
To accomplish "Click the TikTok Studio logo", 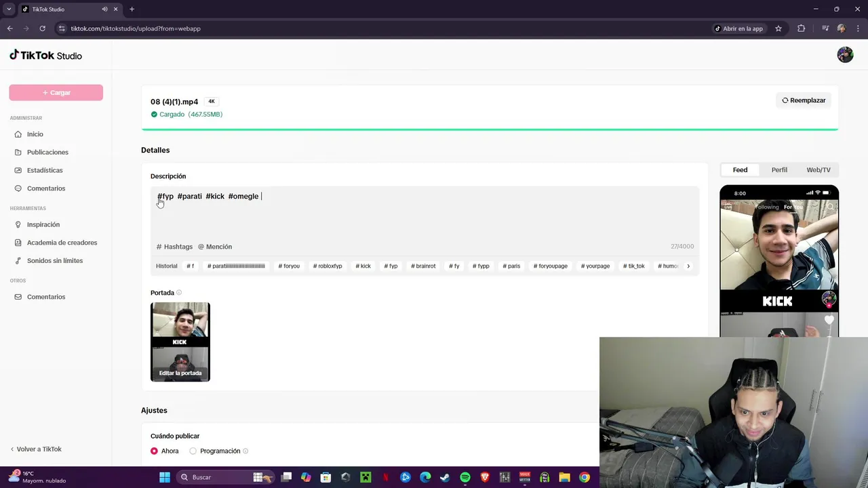I will 45,56.
